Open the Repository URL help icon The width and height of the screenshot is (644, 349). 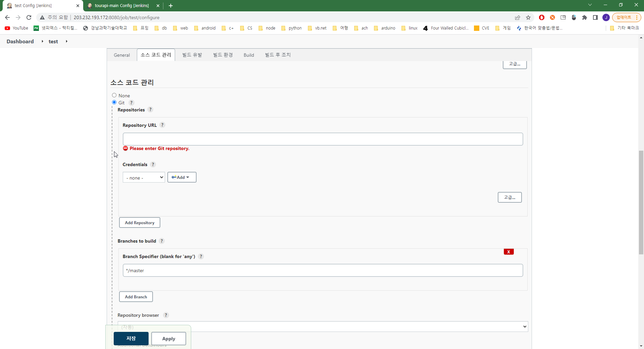[x=162, y=125]
